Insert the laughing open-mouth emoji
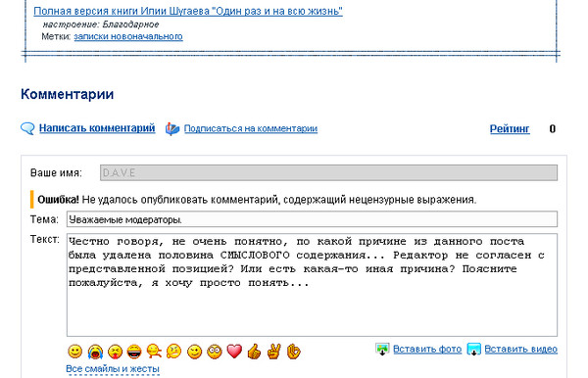The image size is (588, 378). (134, 352)
